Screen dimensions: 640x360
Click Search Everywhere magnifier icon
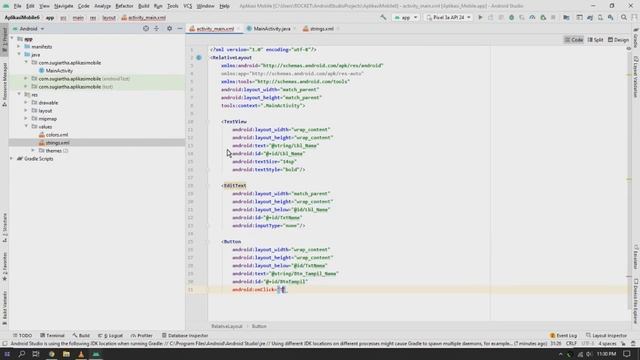coord(624,18)
